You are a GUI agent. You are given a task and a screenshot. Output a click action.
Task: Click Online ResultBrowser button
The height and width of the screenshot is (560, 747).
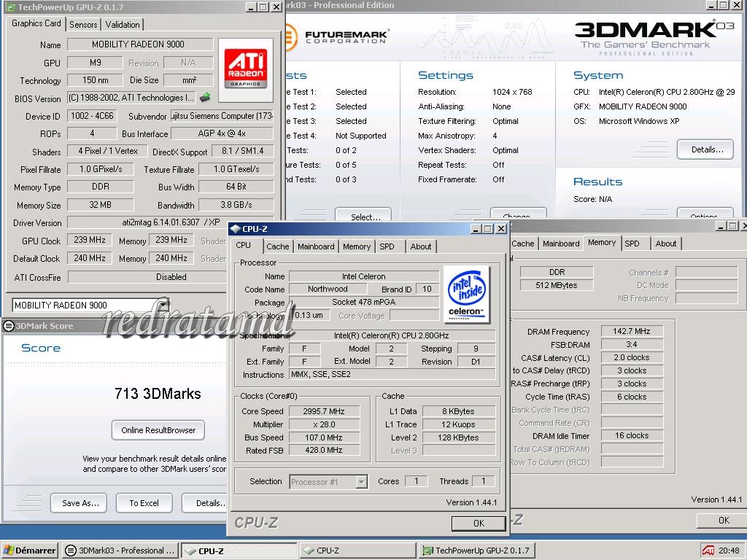pos(158,430)
